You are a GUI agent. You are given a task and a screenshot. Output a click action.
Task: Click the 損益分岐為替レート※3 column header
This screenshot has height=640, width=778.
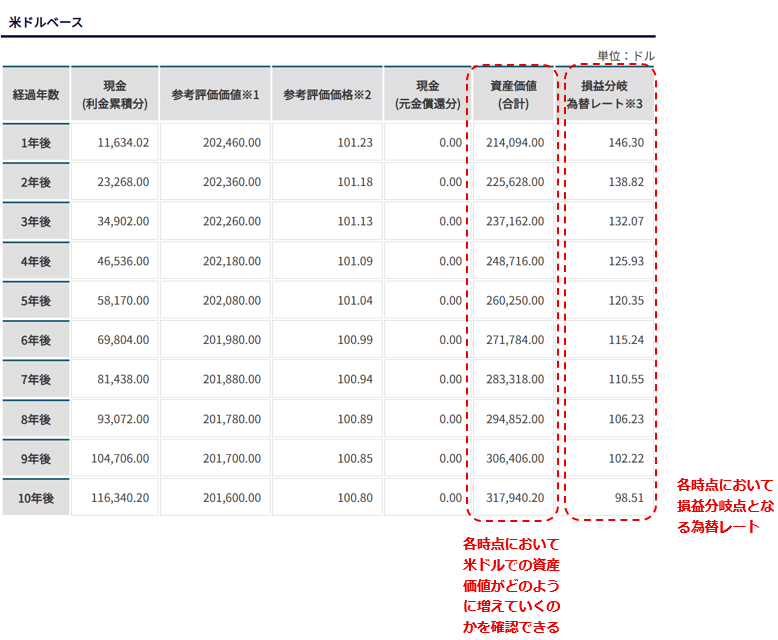[611, 95]
